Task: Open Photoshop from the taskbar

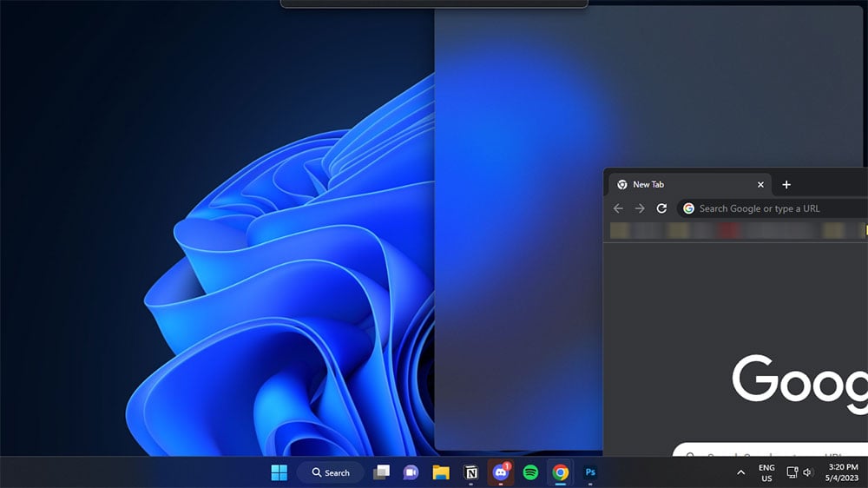Action: pyautogui.click(x=591, y=472)
